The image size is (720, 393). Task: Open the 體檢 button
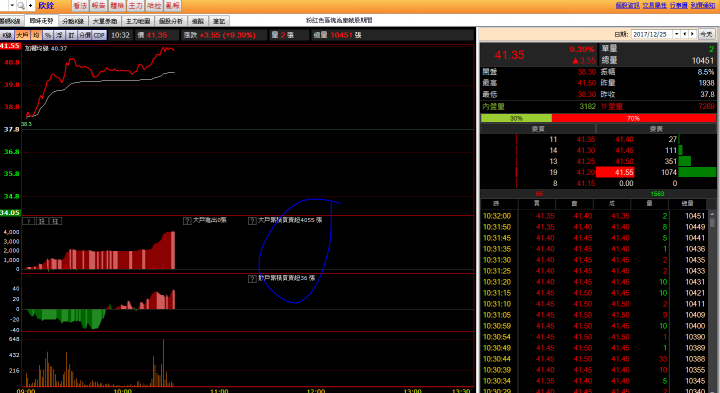[117, 6]
